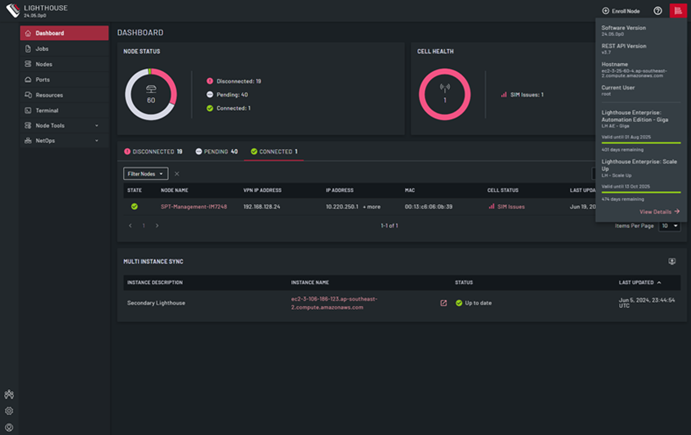Open the SPT-Management-IM7248 node link
Image resolution: width=691 pixels, height=435 pixels.
point(195,207)
